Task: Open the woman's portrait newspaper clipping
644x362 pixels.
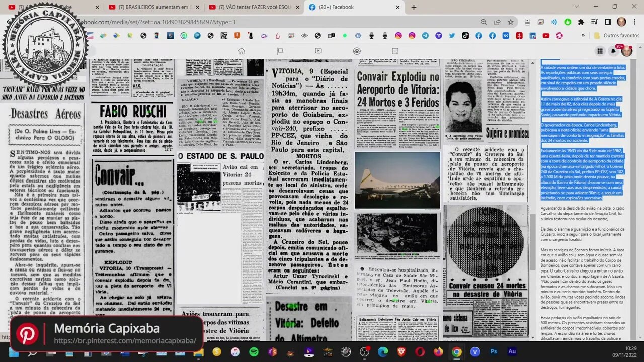Action: [x=464, y=105]
